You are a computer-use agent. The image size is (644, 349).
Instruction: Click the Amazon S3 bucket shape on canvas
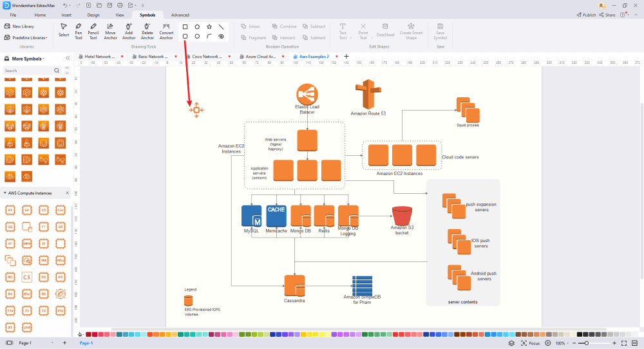click(x=402, y=216)
